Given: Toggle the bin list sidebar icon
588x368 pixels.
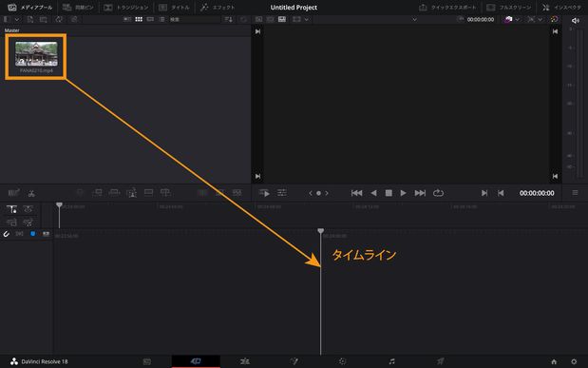Looking at the screenshot, I should 7,19.
